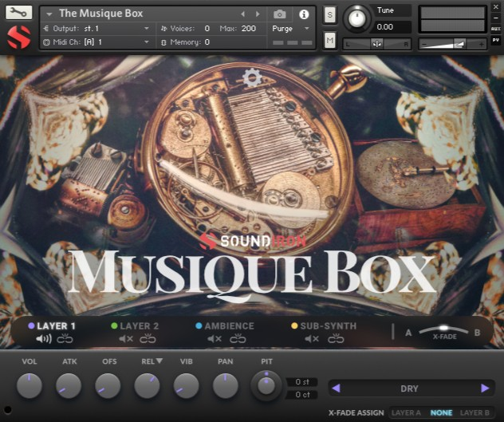
Task: Click the Memory readout
Action: point(186,42)
